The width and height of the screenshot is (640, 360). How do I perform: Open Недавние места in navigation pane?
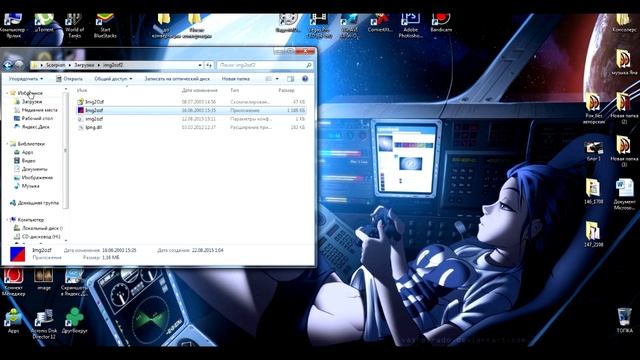[x=36, y=110]
